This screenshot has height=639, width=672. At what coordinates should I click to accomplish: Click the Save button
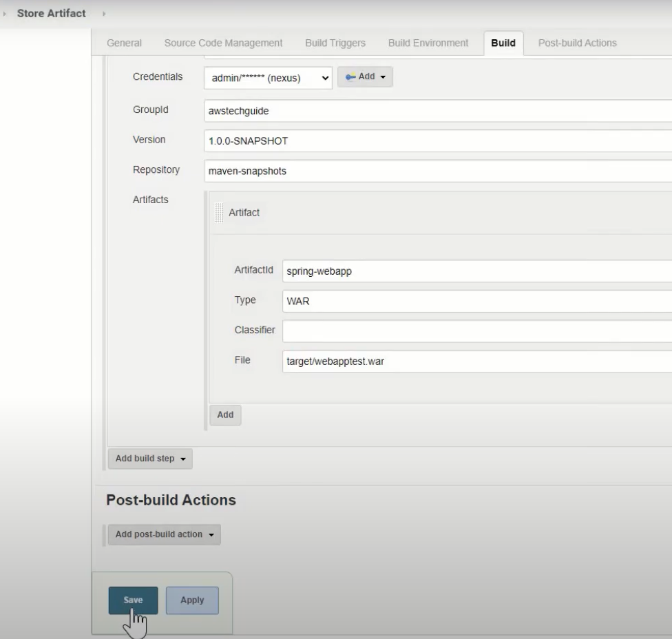tap(134, 600)
